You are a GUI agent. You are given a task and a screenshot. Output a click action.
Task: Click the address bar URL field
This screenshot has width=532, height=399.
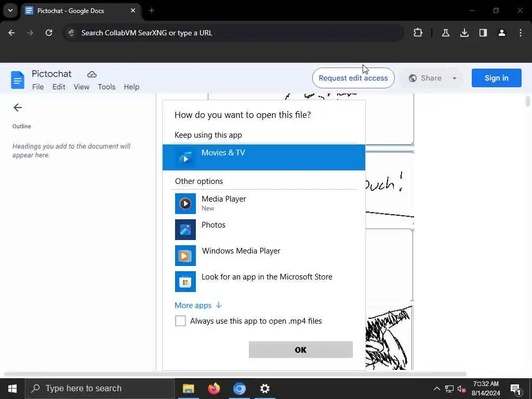tap(234, 33)
